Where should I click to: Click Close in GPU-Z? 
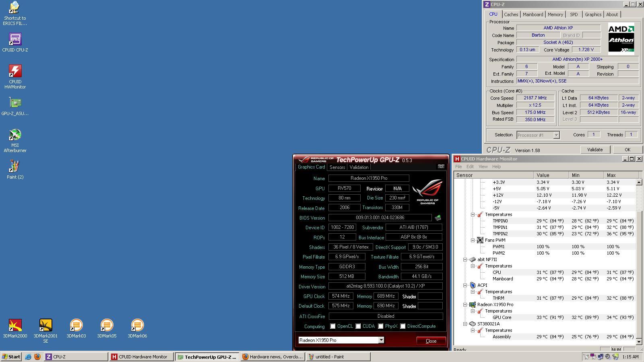(431, 341)
